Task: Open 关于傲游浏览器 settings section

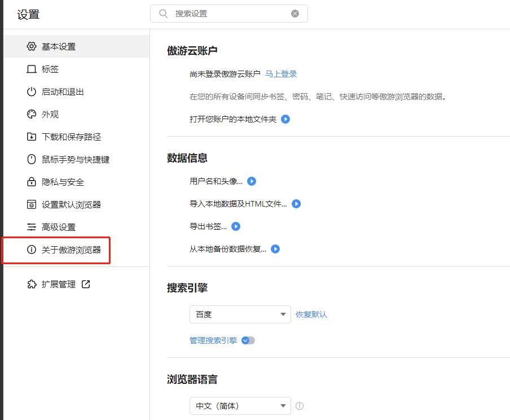Action: 77,250
